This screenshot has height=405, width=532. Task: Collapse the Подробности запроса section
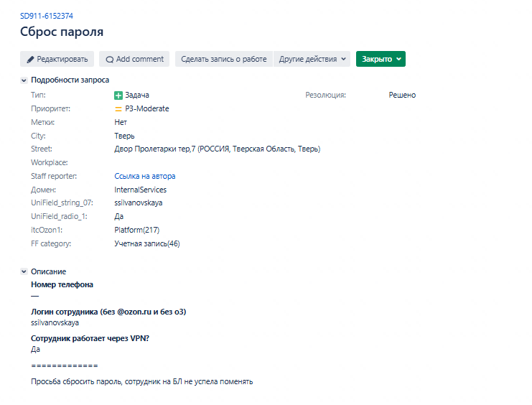point(24,80)
